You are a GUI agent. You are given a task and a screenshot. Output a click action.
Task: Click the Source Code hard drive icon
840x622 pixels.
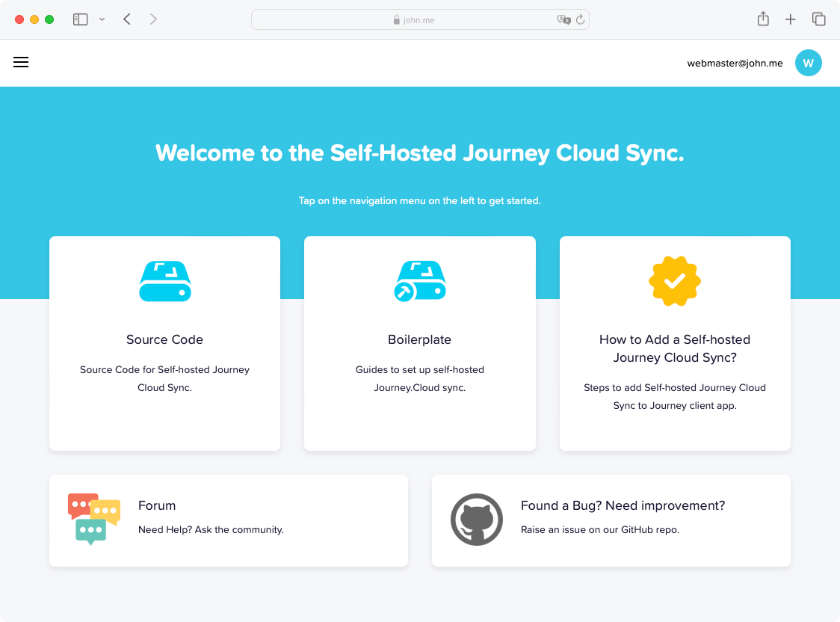click(164, 282)
